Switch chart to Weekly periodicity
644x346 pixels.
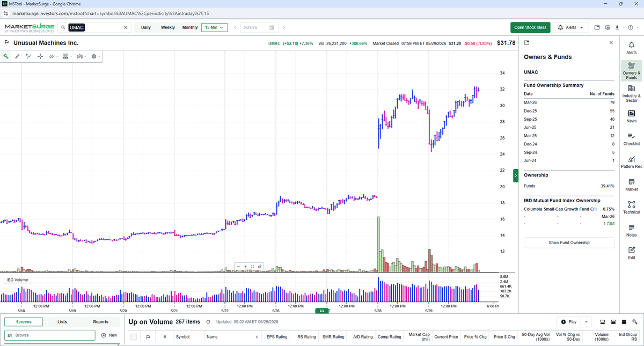point(168,27)
